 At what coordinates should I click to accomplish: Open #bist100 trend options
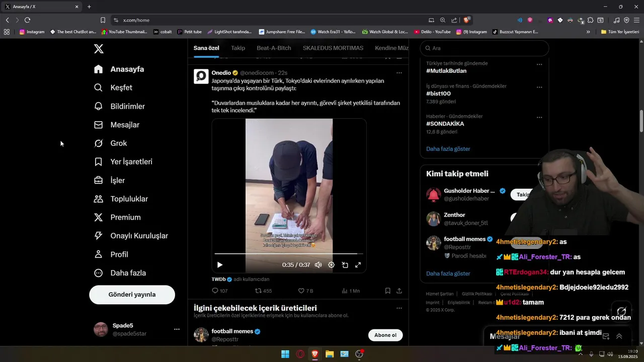point(539,87)
